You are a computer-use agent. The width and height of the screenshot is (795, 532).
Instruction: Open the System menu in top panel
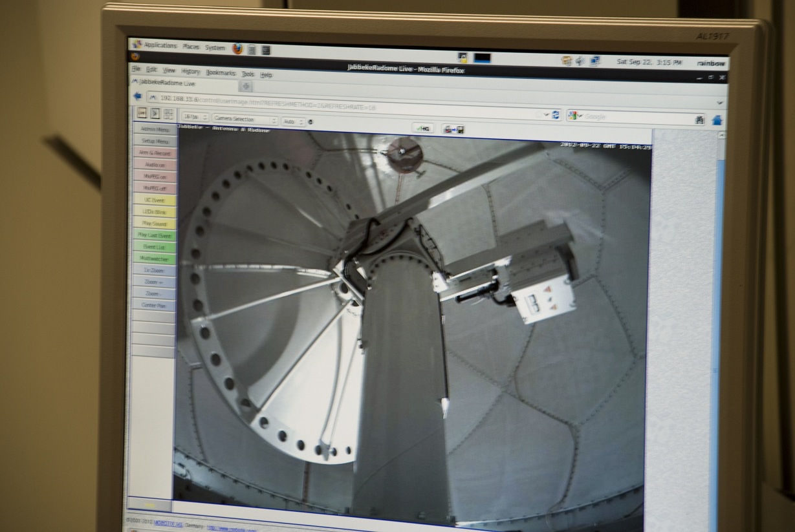pos(215,47)
